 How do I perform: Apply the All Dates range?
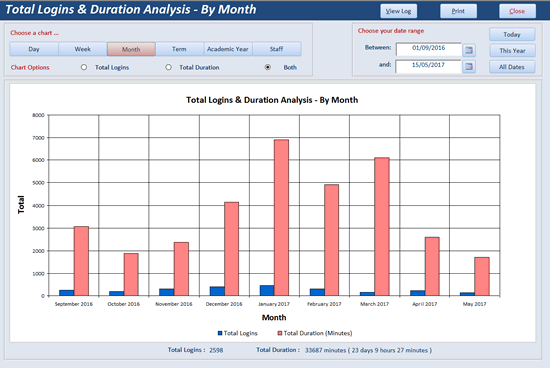512,67
